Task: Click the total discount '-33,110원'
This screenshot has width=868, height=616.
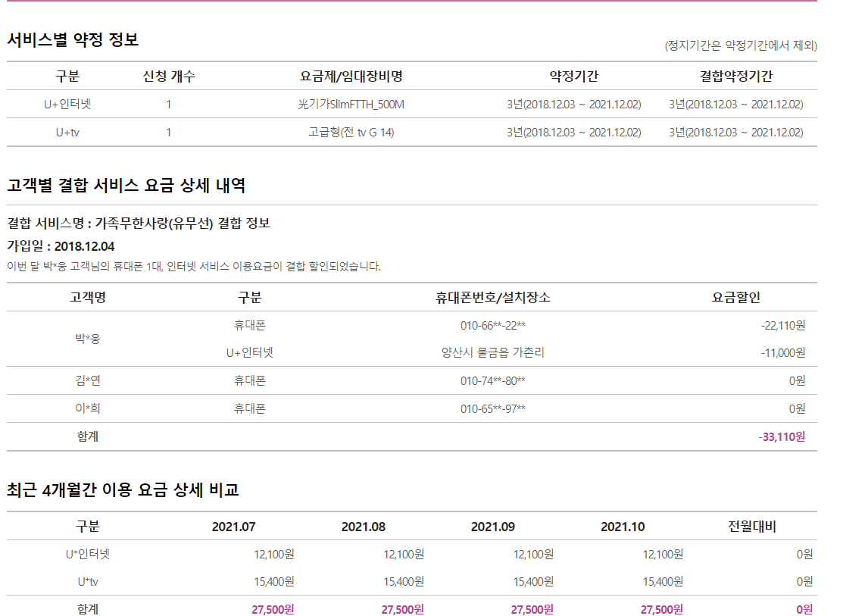Action: [782, 436]
